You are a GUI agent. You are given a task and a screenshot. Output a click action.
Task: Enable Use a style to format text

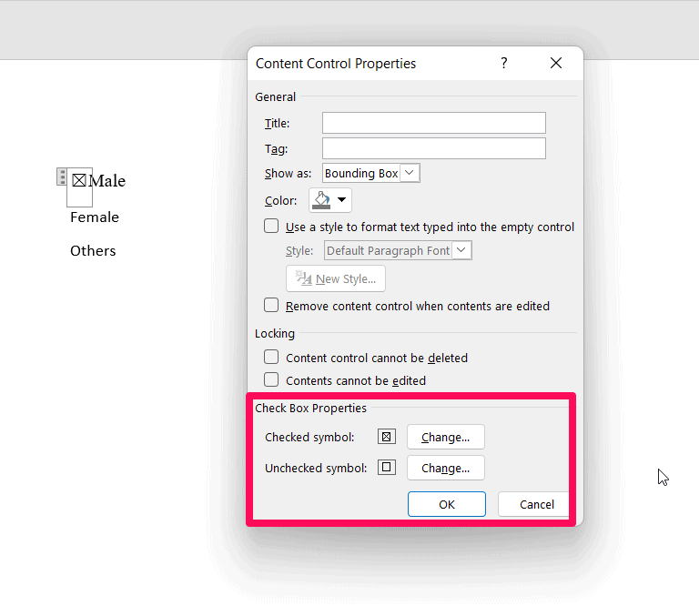[271, 227]
